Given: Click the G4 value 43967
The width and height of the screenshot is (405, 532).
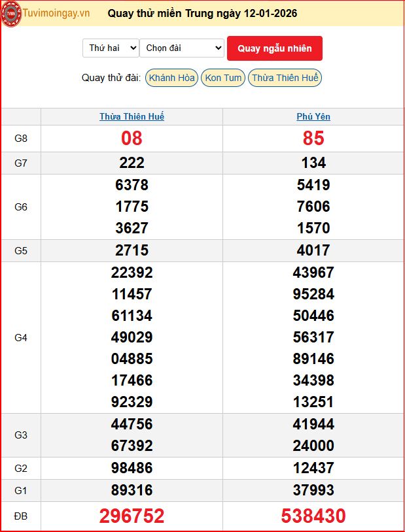Looking at the screenshot, I should (313, 273).
